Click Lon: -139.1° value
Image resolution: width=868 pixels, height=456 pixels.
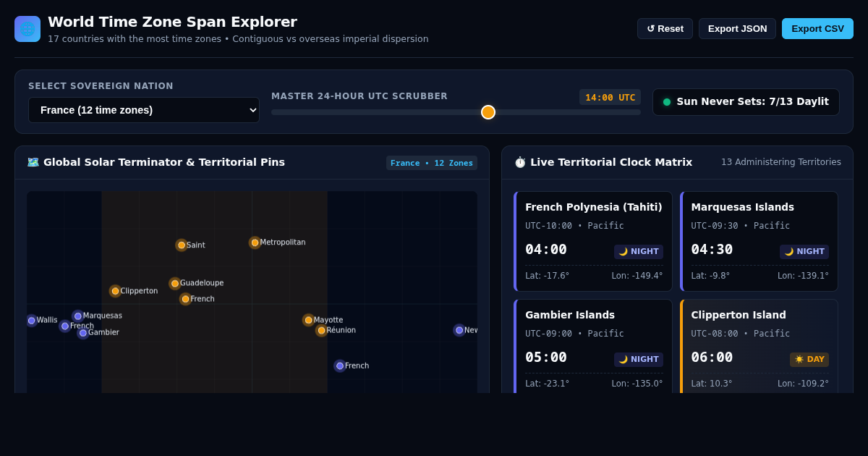click(x=803, y=276)
